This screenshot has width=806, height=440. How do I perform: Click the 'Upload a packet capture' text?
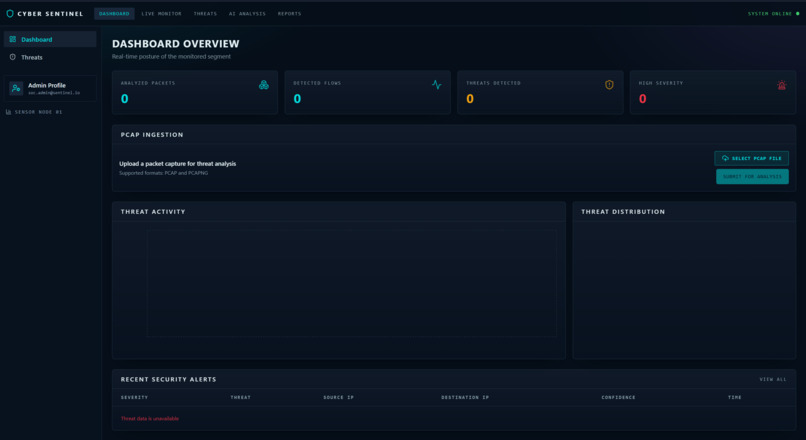pyautogui.click(x=177, y=163)
